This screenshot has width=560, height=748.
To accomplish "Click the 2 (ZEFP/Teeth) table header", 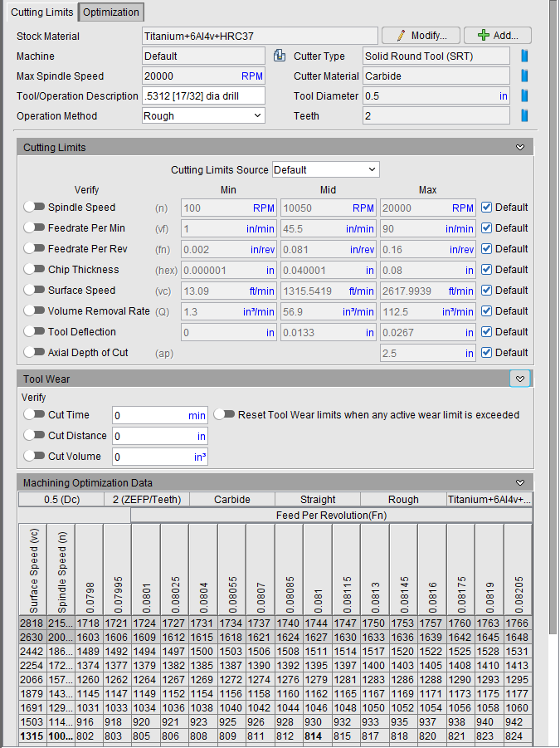I will [x=147, y=500].
